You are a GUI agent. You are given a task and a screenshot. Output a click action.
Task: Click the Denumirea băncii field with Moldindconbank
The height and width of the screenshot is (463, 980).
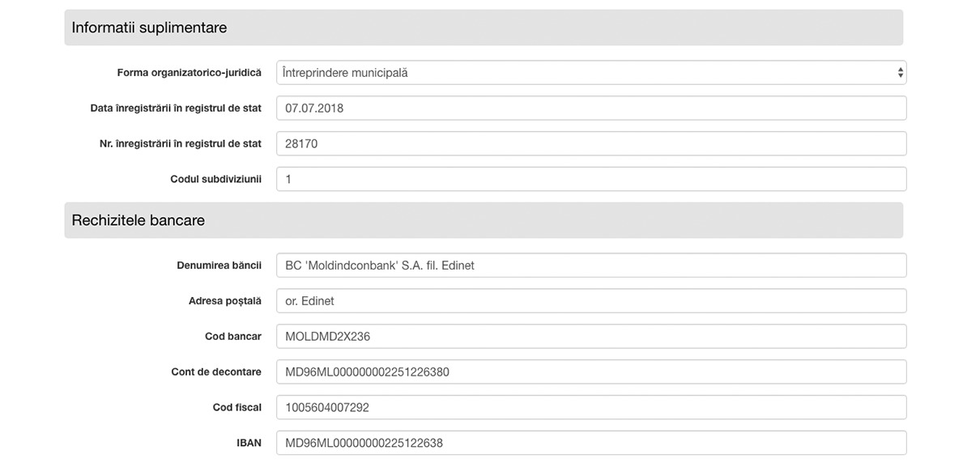point(591,265)
